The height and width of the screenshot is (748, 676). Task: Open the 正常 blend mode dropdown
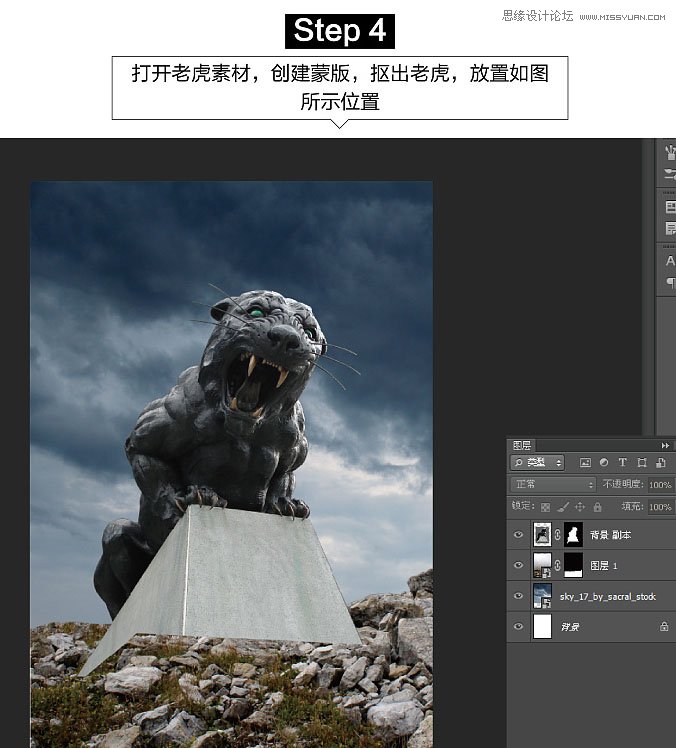[x=552, y=485]
